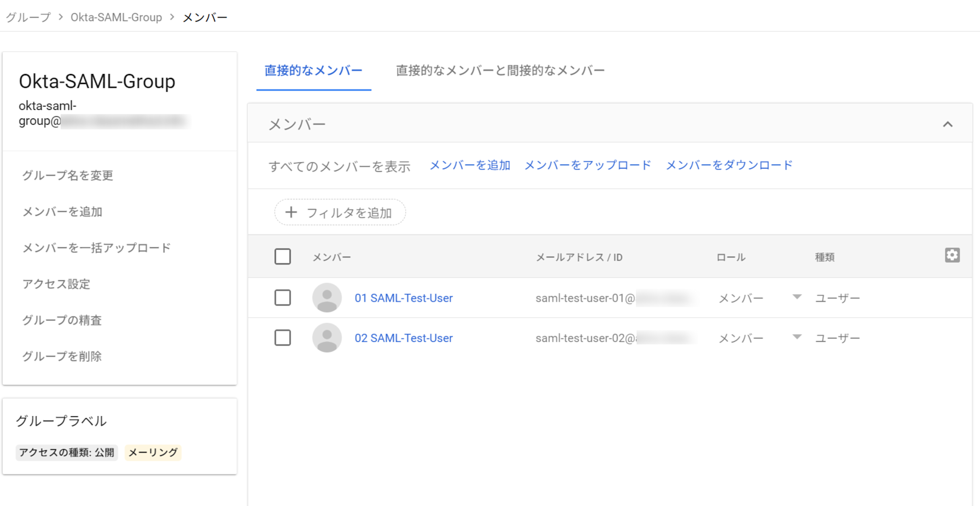Click メンバーを追加 above the member list
980x506 pixels.
[x=470, y=165]
